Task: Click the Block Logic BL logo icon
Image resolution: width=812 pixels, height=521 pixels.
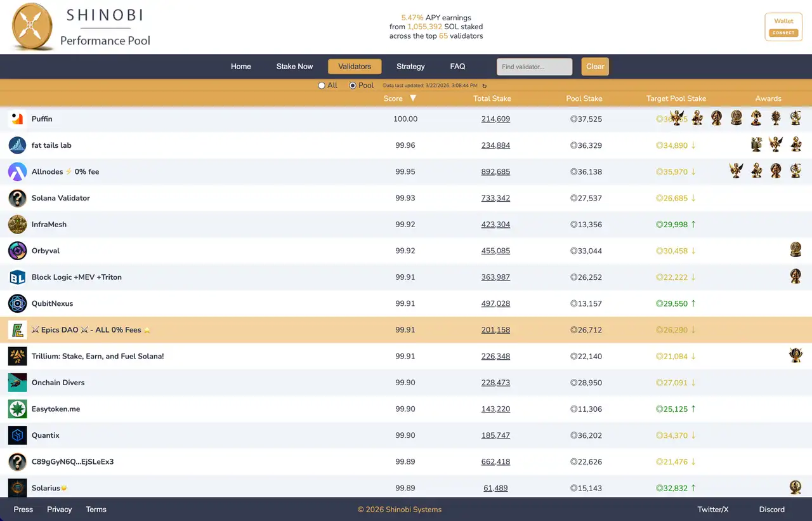Action: click(x=17, y=277)
